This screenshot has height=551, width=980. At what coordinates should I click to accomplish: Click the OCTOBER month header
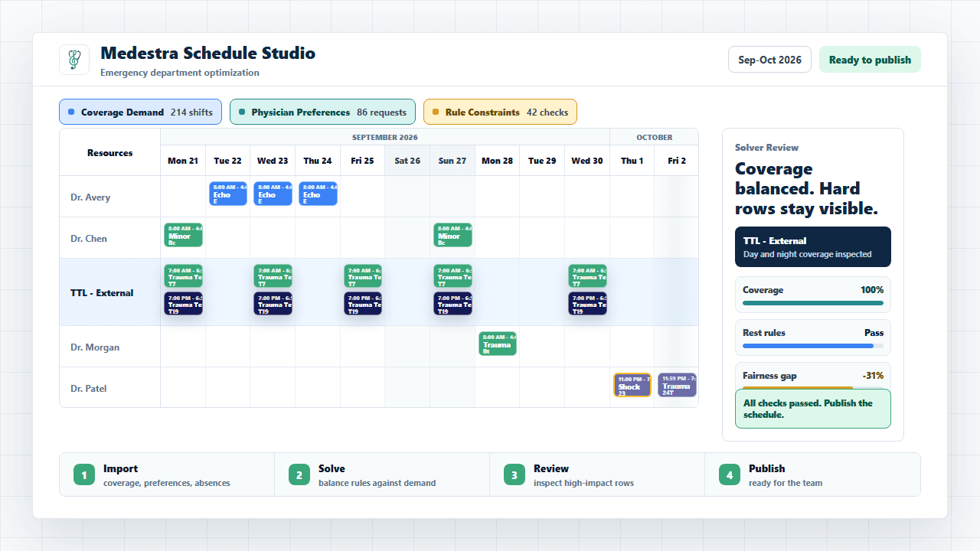pyautogui.click(x=655, y=137)
